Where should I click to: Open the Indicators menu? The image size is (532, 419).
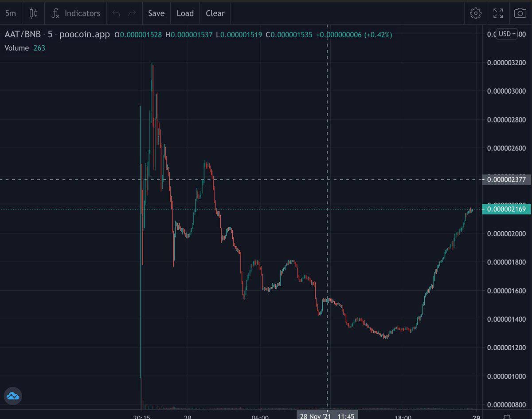[75, 13]
